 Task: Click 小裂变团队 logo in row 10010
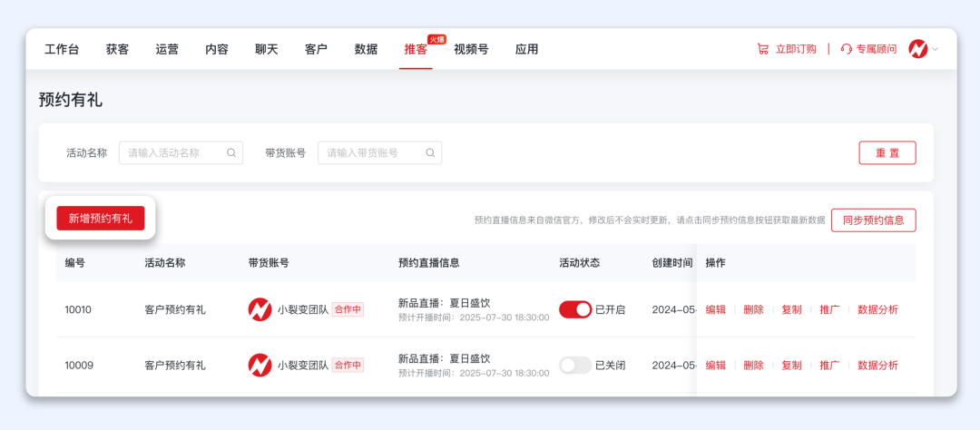click(x=260, y=309)
